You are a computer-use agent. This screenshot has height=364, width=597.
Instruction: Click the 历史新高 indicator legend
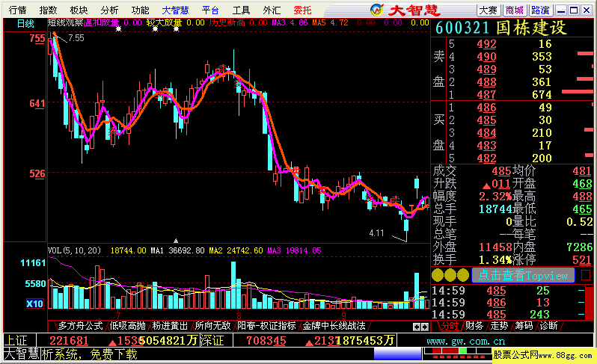[x=227, y=23]
